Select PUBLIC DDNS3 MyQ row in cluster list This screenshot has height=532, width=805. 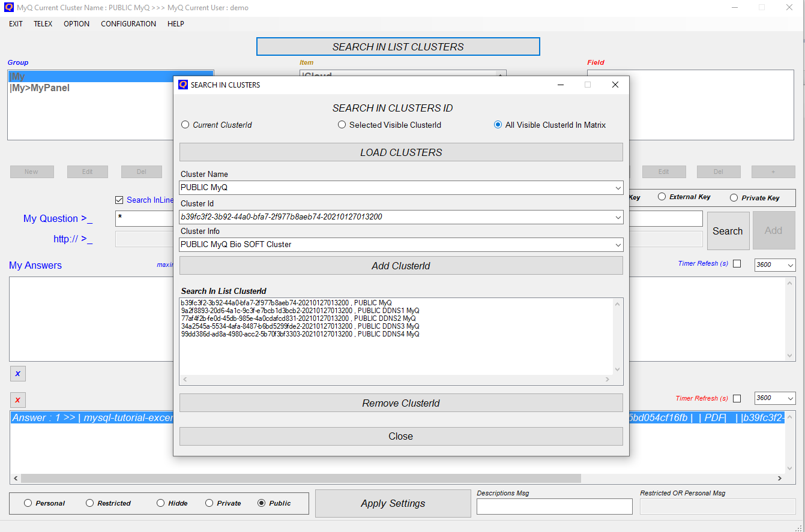tap(300, 326)
